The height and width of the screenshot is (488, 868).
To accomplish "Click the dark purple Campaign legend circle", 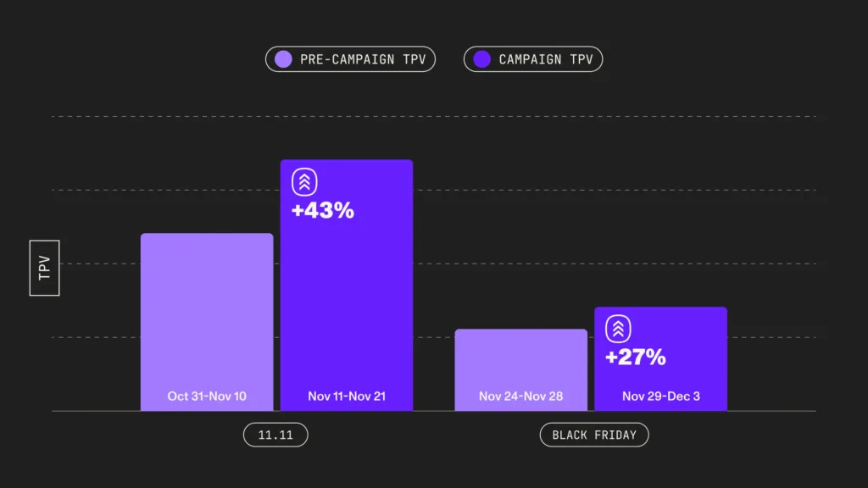I will pos(482,59).
